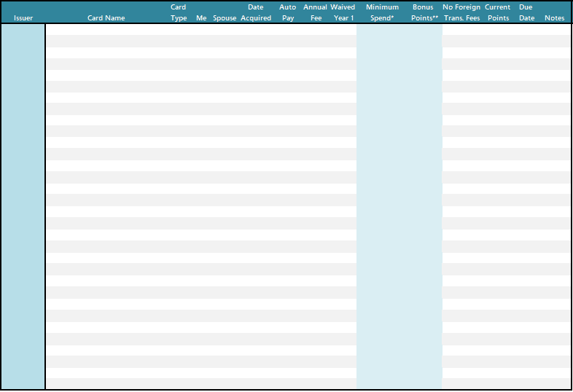Viewport: 573px width, 392px height.
Task: Click the Issuer column header
Action: coord(23,18)
